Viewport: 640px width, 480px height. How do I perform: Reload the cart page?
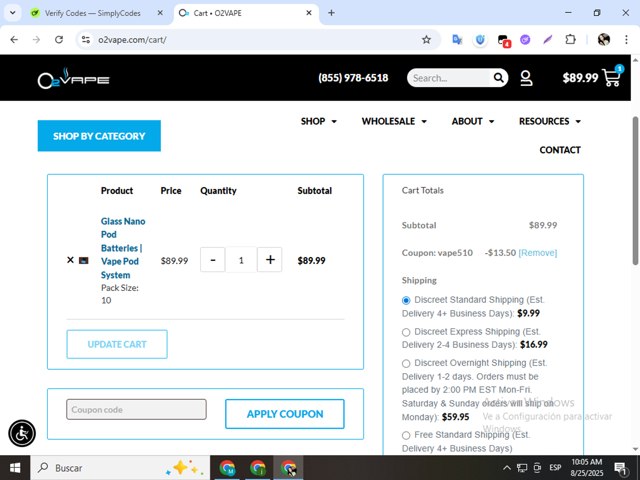pos(59,40)
